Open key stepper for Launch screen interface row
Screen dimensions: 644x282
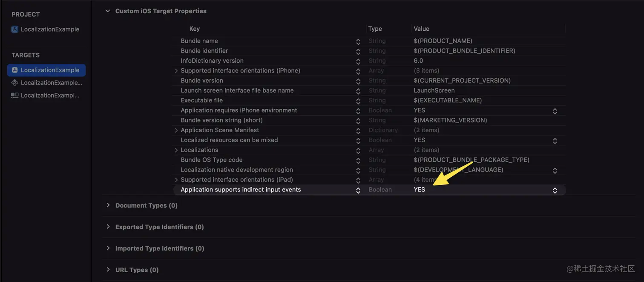[358, 91]
